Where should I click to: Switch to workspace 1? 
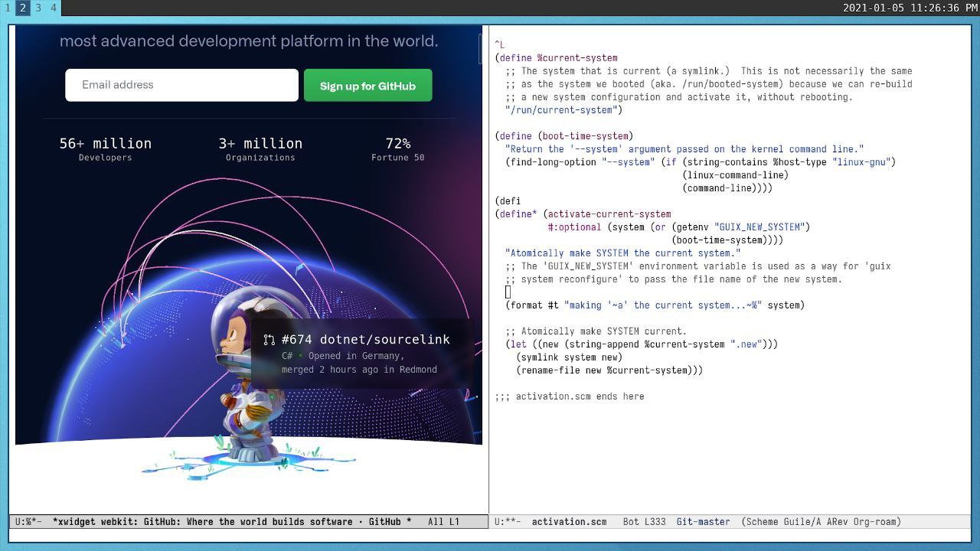[7, 8]
